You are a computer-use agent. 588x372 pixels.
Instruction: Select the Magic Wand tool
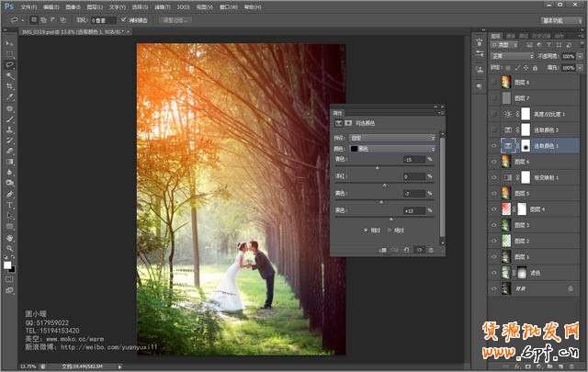pos(9,75)
